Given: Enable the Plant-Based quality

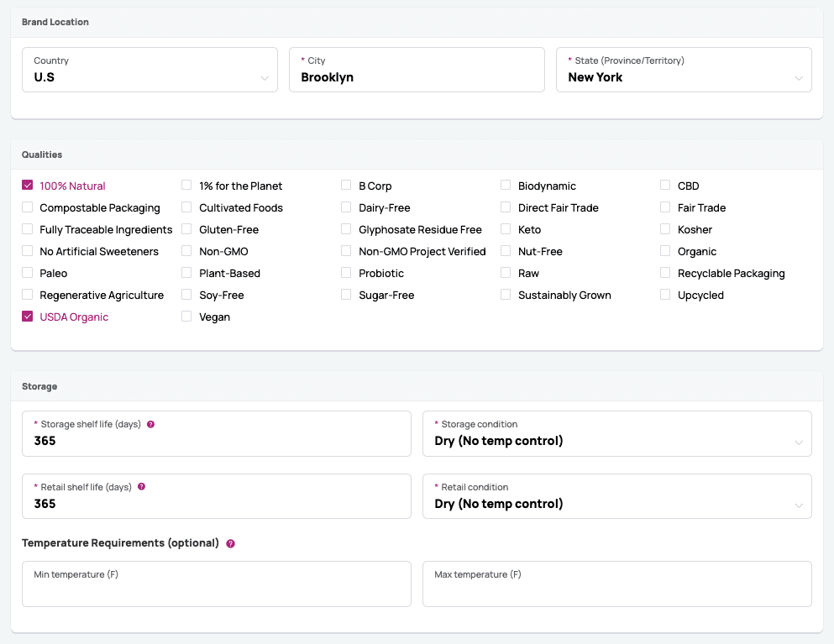Looking at the screenshot, I should (x=186, y=272).
